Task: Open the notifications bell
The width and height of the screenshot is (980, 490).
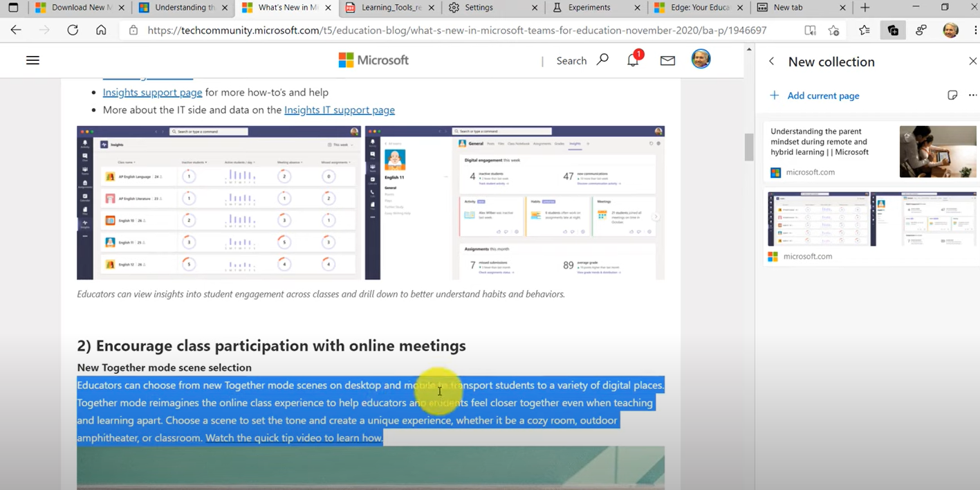Action: point(633,60)
